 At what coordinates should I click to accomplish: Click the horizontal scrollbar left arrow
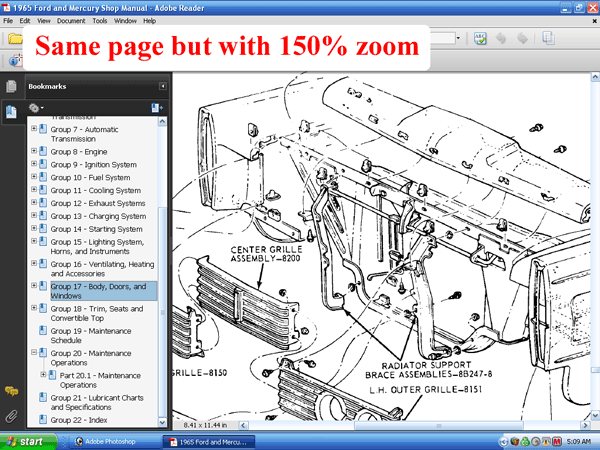pos(243,425)
